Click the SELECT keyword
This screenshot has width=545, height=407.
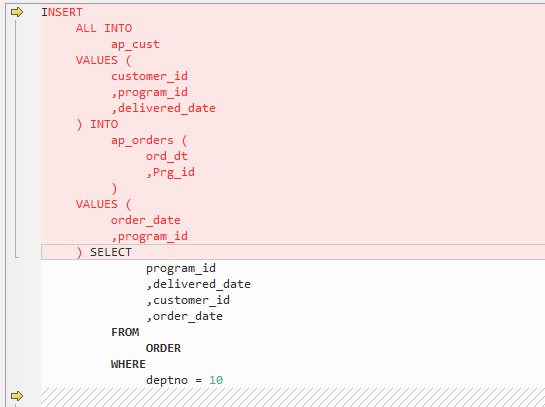(x=111, y=252)
